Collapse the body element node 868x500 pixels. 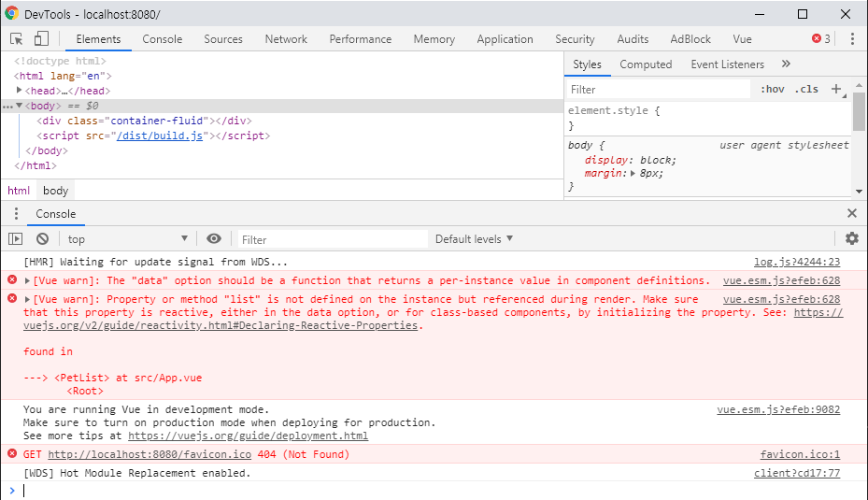point(19,106)
